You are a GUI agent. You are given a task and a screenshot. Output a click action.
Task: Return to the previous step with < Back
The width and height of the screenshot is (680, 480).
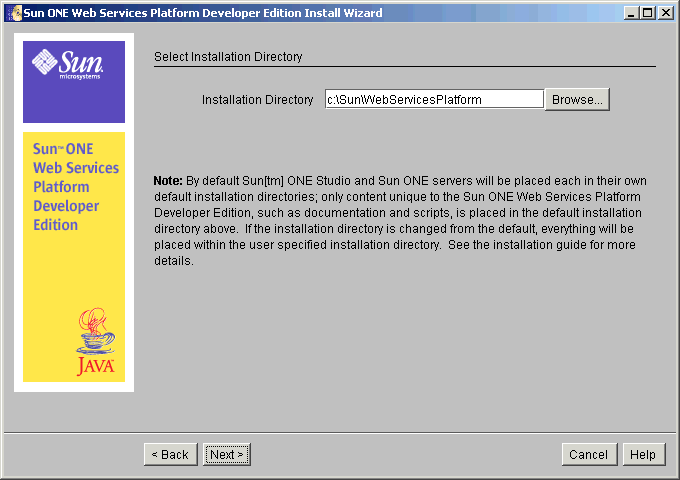tap(170, 454)
